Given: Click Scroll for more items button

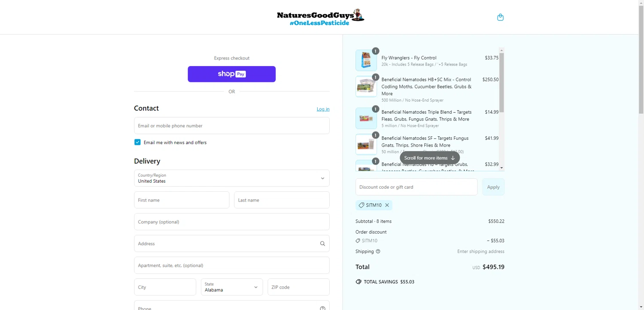Looking at the screenshot, I should pos(430,158).
